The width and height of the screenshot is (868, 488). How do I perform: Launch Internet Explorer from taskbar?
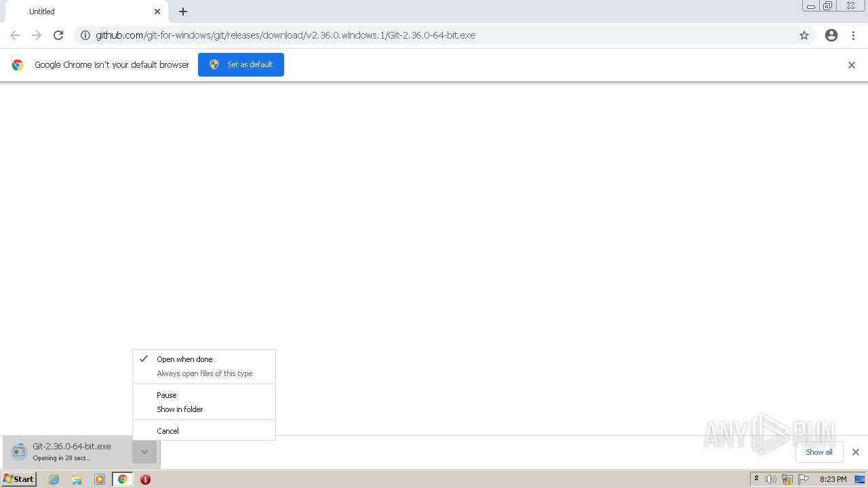54,479
